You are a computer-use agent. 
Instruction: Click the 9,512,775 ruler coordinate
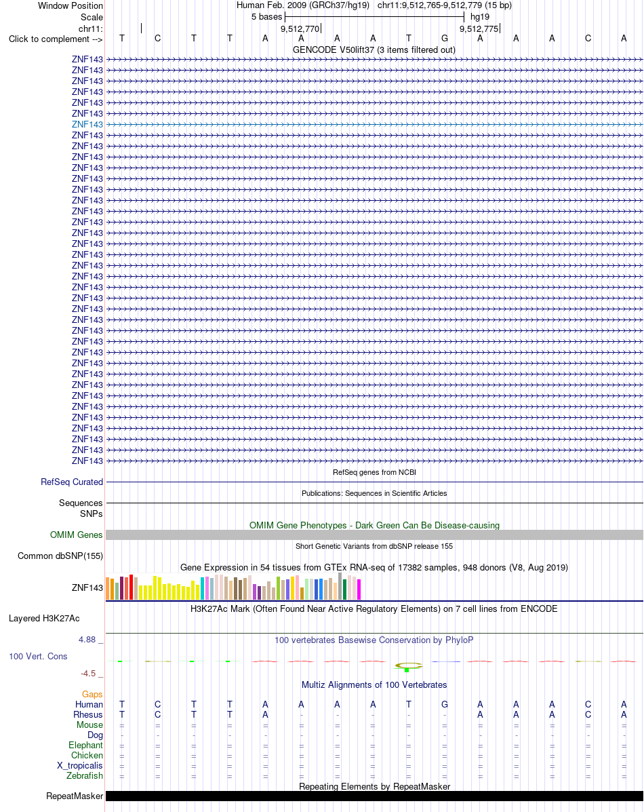tap(479, 29)
